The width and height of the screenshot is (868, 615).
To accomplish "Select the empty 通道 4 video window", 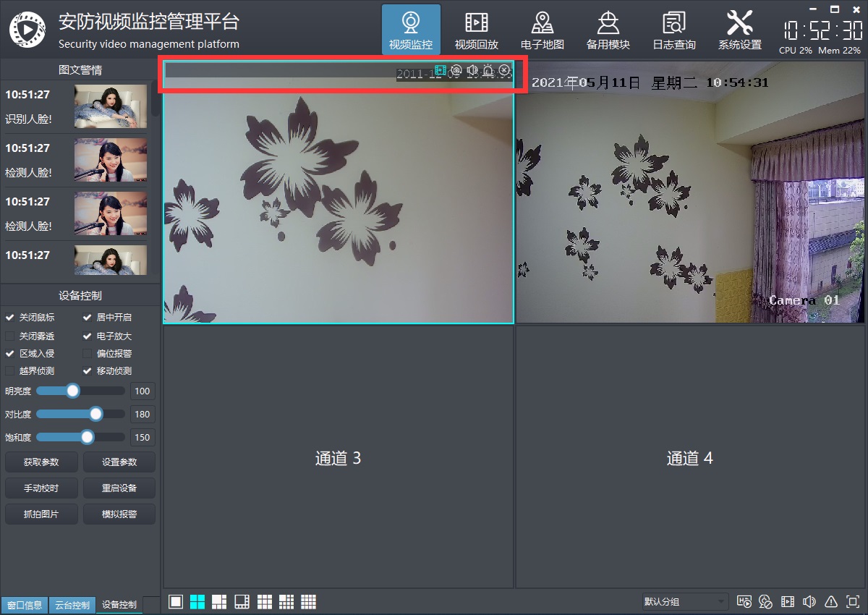I will [x=689, y=458].
